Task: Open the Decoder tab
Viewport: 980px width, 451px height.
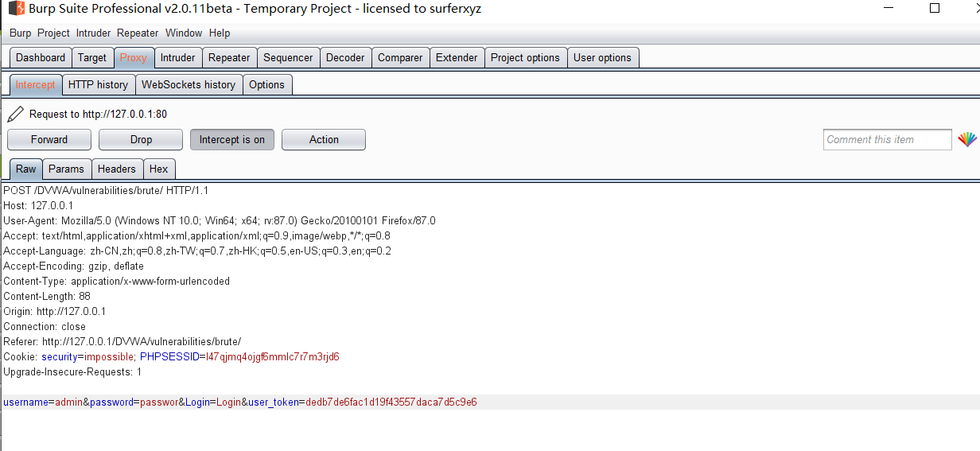Action: click(x=345, y=57)
